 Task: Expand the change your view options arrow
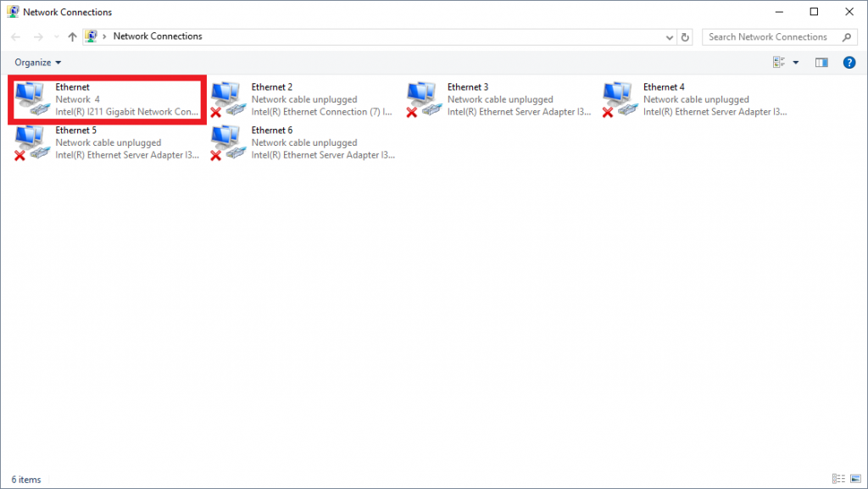pos(795,63)
